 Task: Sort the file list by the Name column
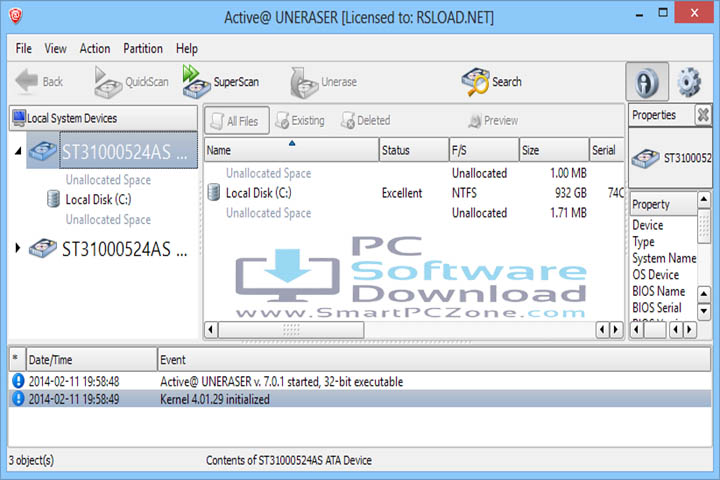click(291, 150)
